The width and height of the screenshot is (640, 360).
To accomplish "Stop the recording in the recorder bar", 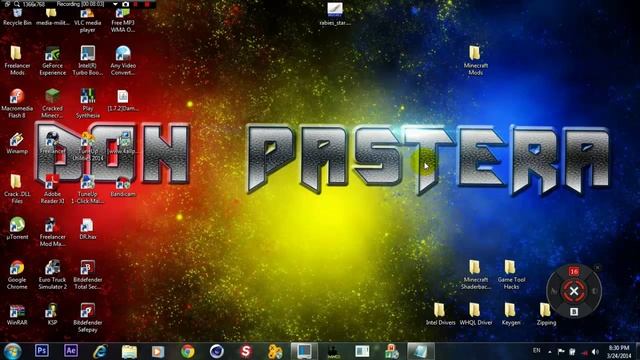I will (x=147, y=4).
